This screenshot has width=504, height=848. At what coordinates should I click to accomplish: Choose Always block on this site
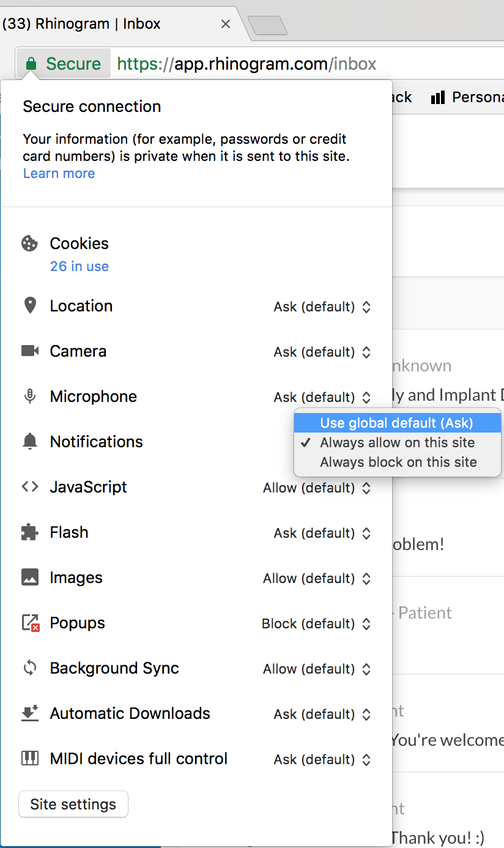398,462
